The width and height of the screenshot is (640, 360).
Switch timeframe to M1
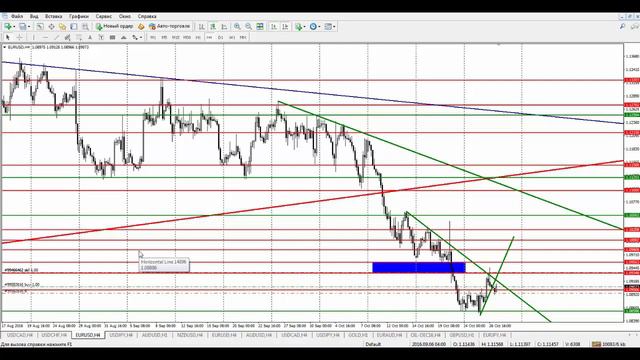153,37
